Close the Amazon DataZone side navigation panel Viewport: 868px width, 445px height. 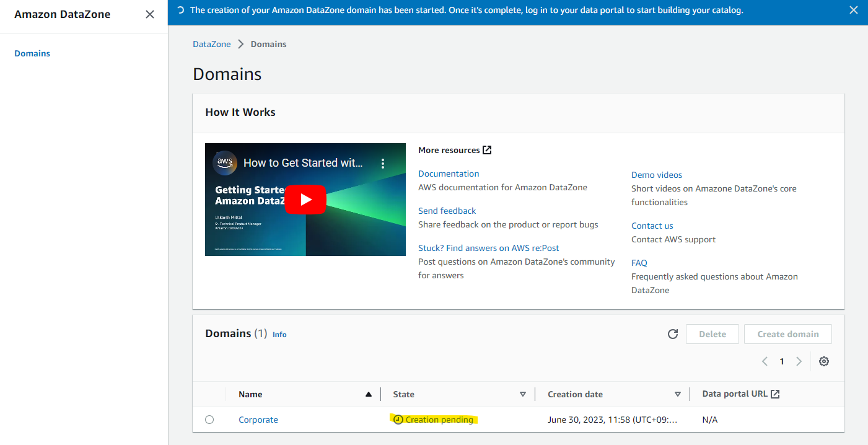(x=150, y=14)
